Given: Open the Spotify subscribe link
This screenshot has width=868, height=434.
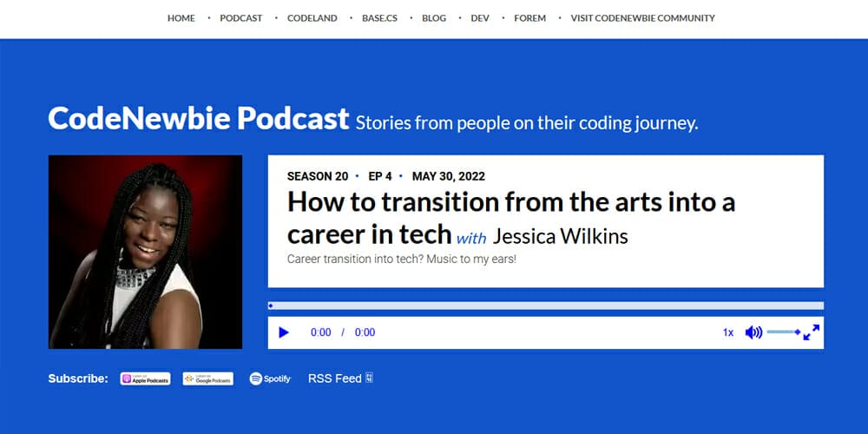Looking at the screenshot, I should (x=270, y=378).
